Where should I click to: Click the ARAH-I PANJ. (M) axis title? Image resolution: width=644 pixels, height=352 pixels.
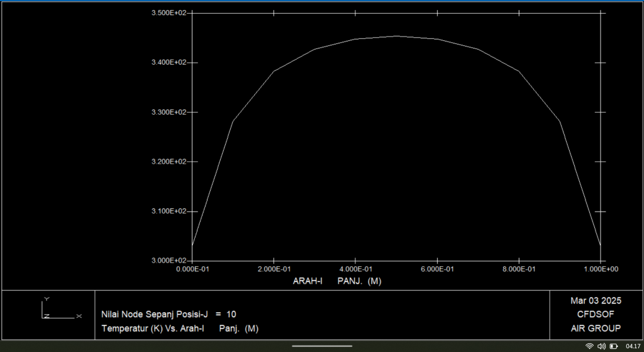click(x=337, y=281)
